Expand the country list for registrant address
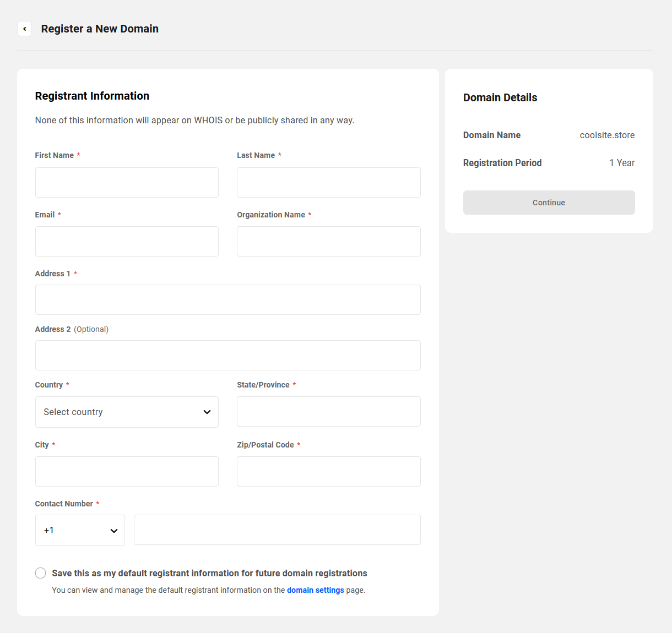The height and width of the screenshot is (633, 672). pyautogui.click(x=127, y=412)
